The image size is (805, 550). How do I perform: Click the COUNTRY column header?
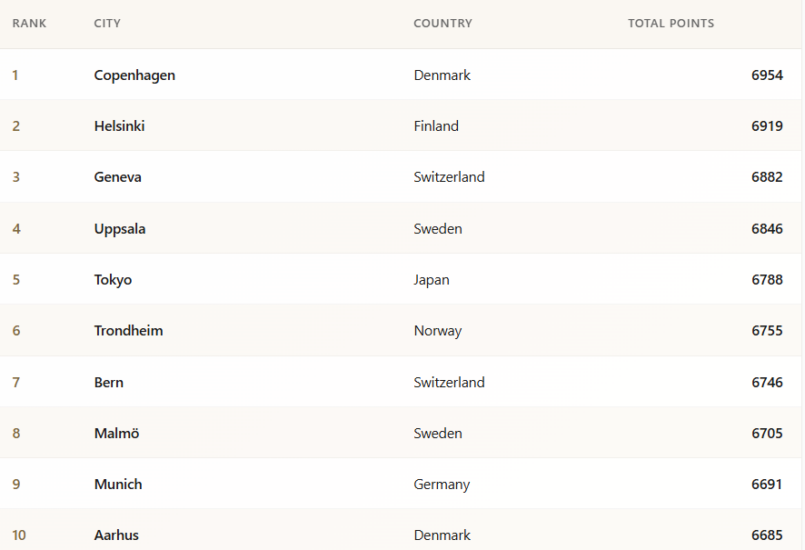[442, 24]
